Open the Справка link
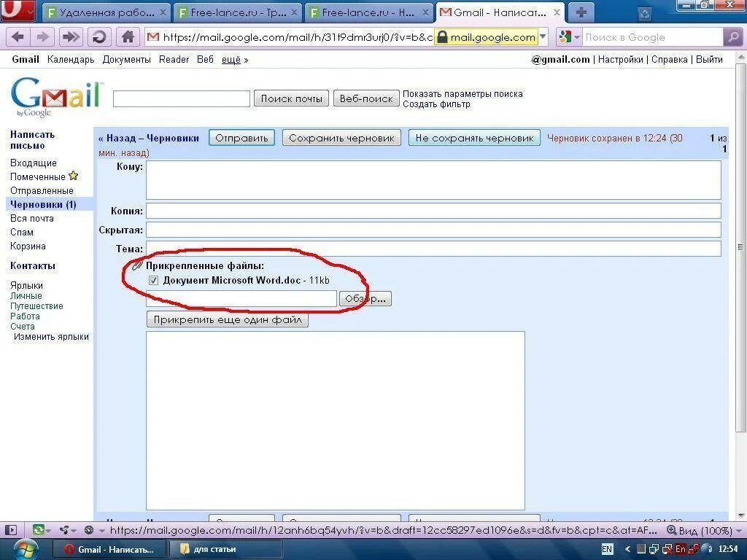 pos(670,60)
